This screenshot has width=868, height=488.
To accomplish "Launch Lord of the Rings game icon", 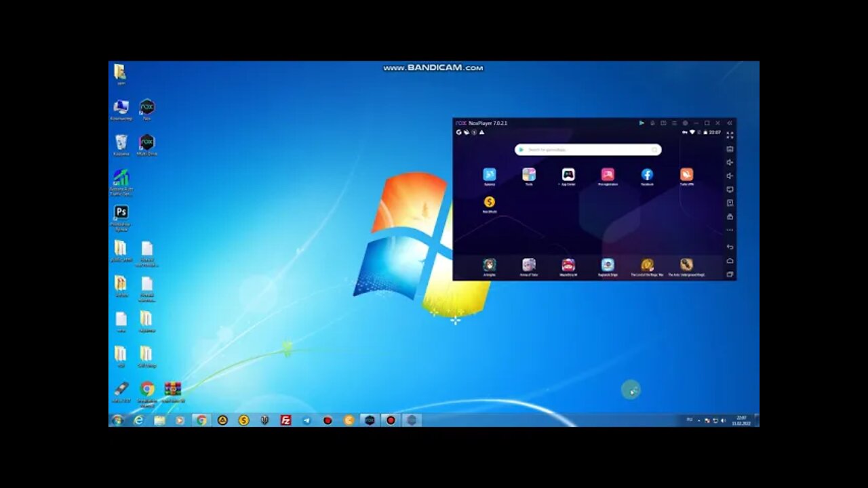I will (x=647, y=265).
